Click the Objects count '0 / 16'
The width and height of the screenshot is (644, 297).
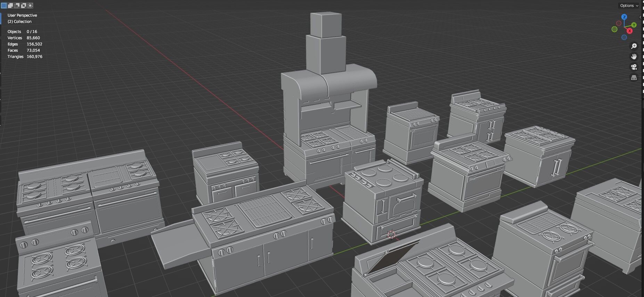(32, 32)
